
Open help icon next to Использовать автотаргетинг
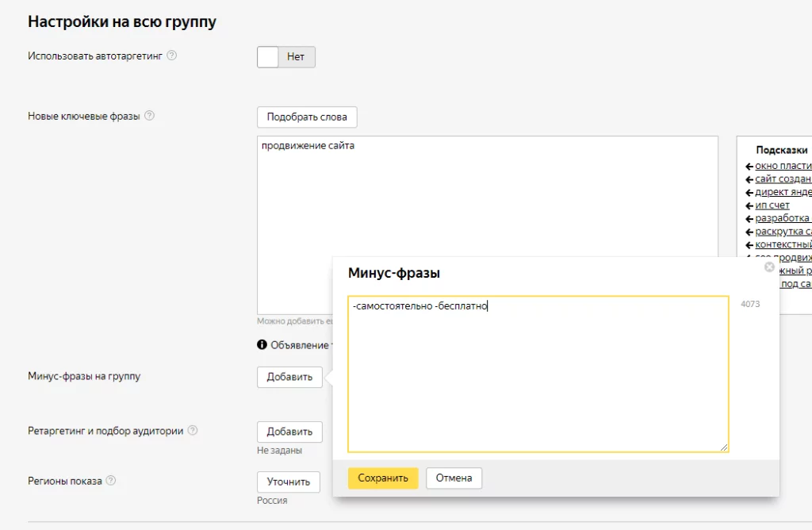172,56
